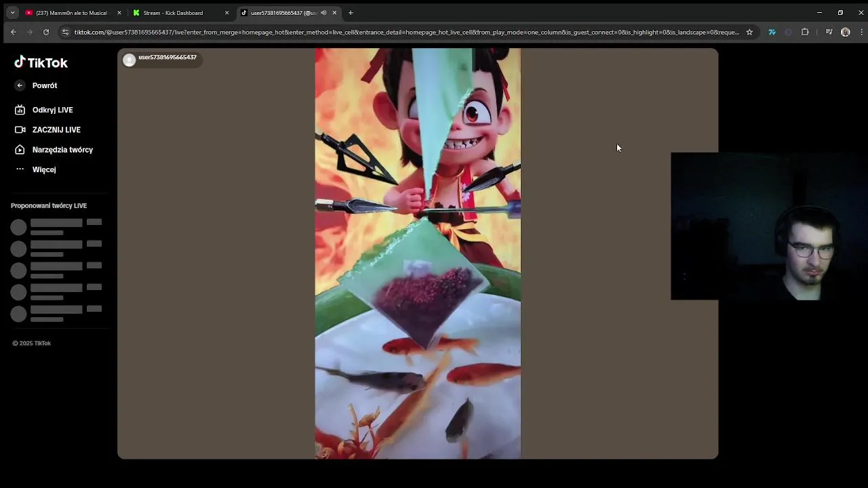This screenshot has width=868, height=488.
Task: Open a new browser tab
Action: pyautogui.click(x=351, y=13)
